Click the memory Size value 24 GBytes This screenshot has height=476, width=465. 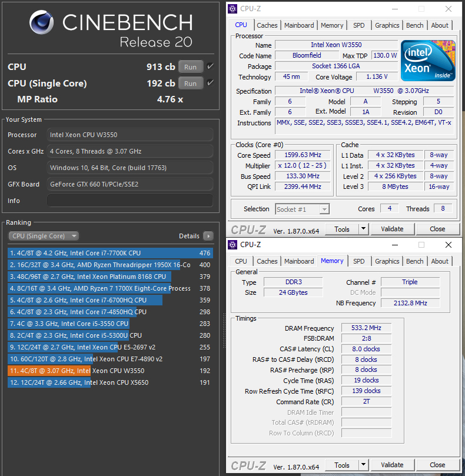(293, 292)
